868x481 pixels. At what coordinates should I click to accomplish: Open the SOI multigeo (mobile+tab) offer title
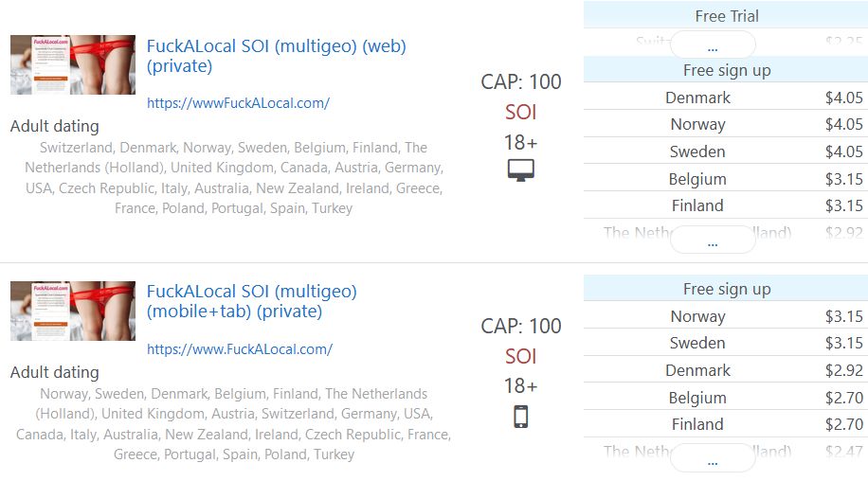click(x=251, y=301)
